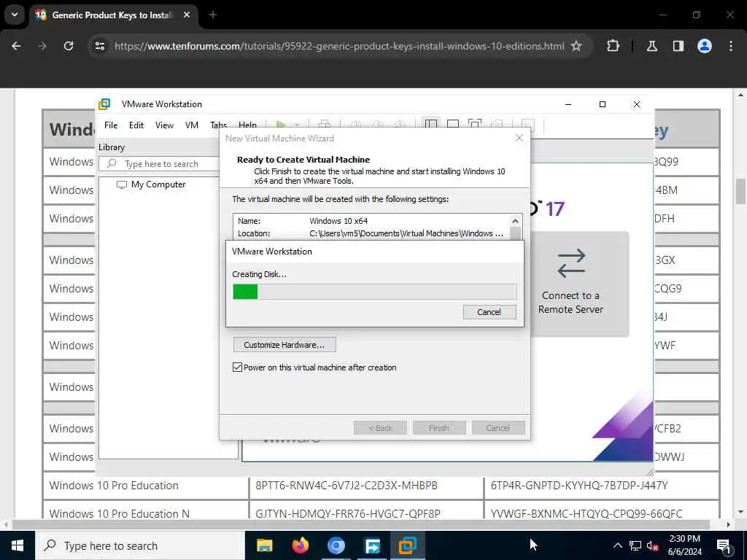Open the View menu in VMware Workstation
The image size is (747, 560).
[x=164, y=125]
